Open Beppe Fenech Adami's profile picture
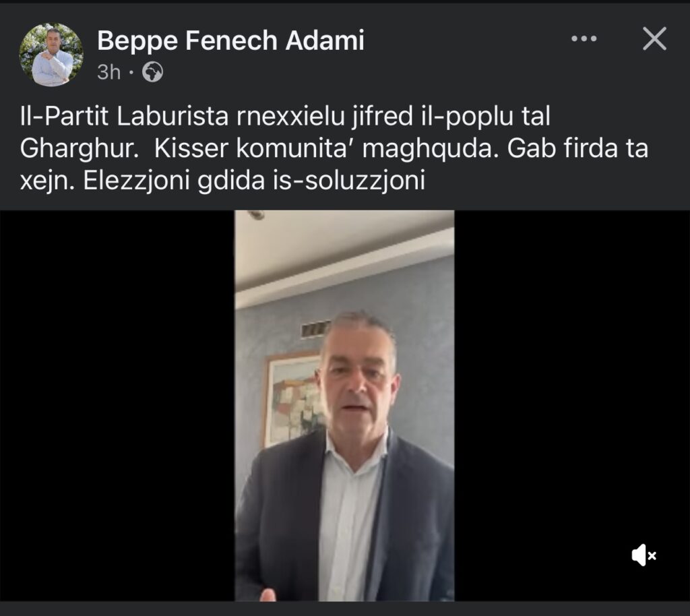This screenshot has width=690, height=616. (x=51, y=55)
